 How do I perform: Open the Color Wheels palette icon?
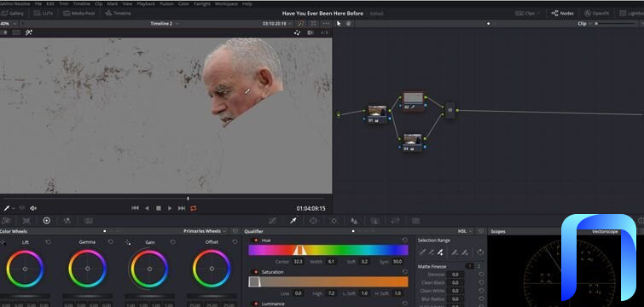(x=46, y=221)
